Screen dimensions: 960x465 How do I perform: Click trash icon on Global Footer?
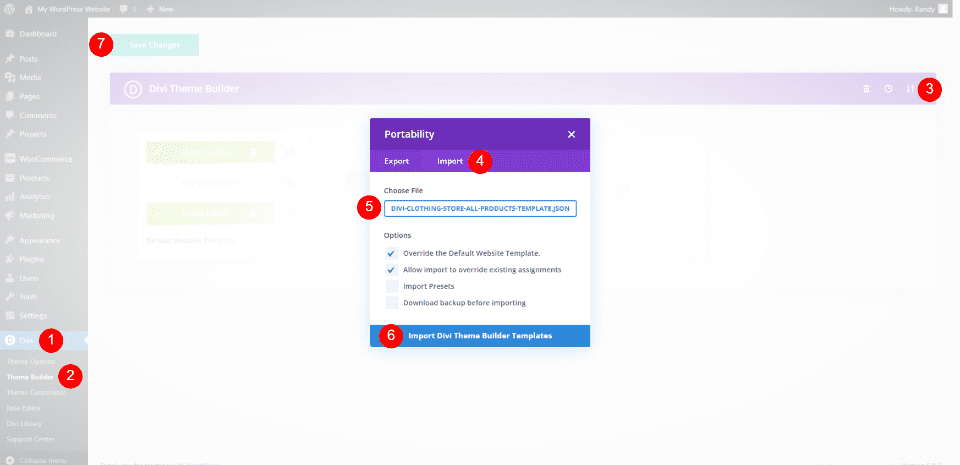point(253,214)
